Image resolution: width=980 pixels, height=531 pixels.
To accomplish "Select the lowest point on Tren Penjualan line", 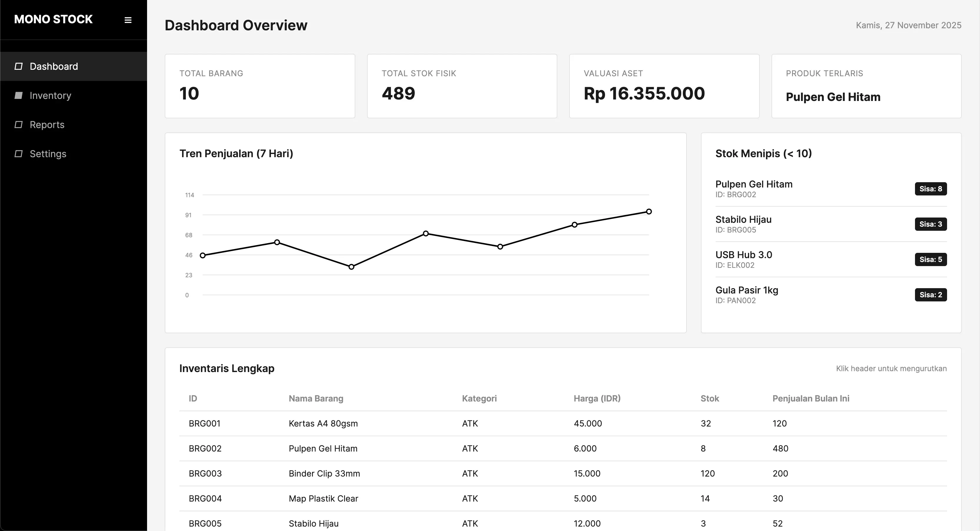I will click(x=351, y=267).
